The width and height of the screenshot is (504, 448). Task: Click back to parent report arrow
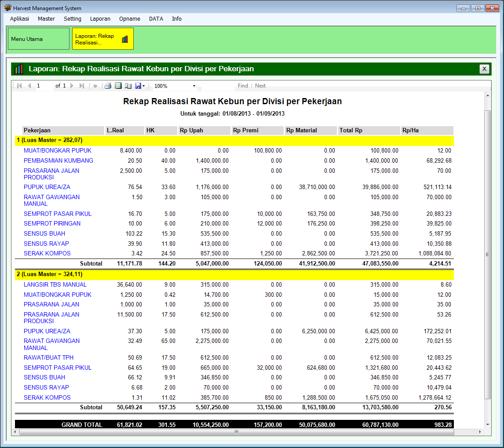(95, 86)
